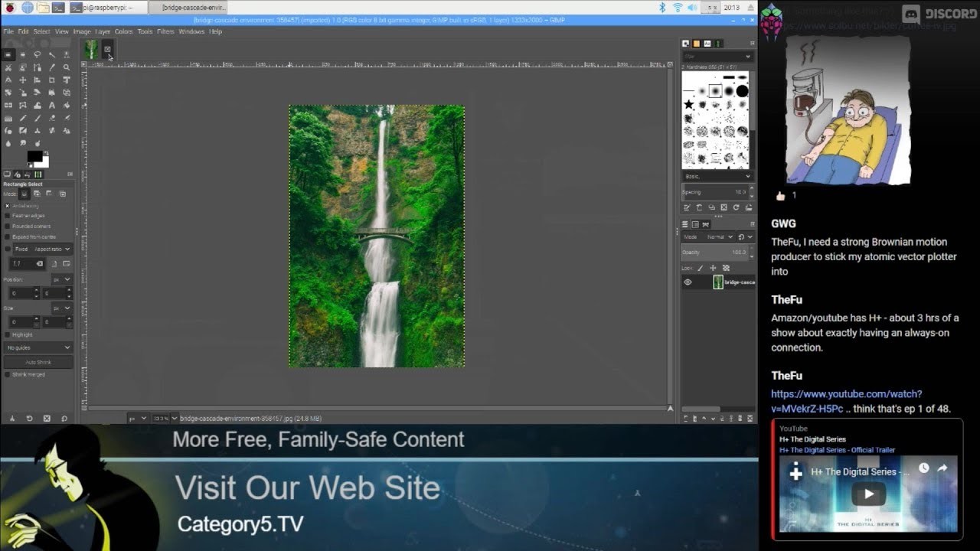
Task: Open the Edit menu
Action: pyautogui.click(x=24, y=31)
